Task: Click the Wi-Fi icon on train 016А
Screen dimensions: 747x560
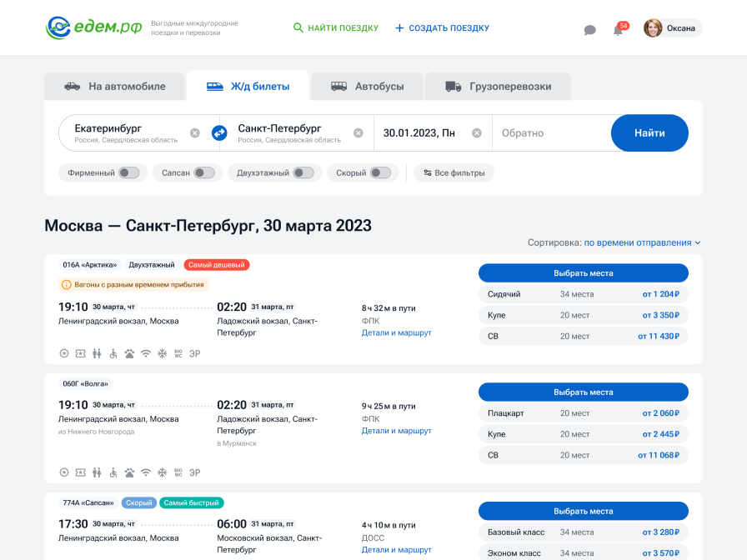Action: coord(146,353)
